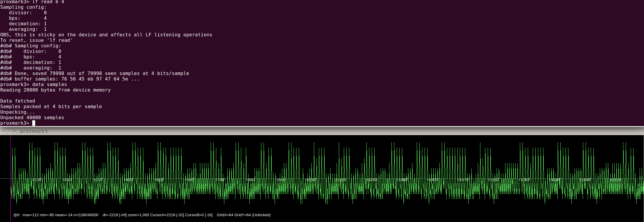Click 'Samples packed at 4 bits per sample' line
The height and width of the screenshot is (222, 644).
click(x=51, y=107)
